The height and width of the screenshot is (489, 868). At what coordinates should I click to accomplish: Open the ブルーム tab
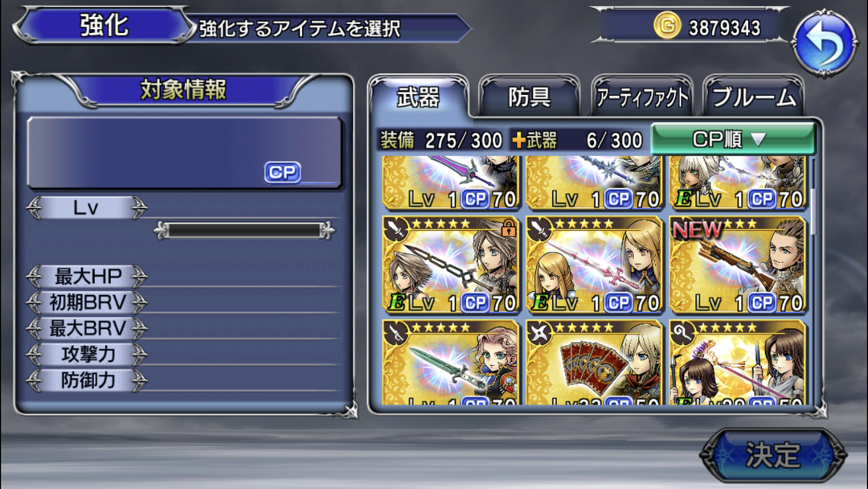click(x=754, y=97)
